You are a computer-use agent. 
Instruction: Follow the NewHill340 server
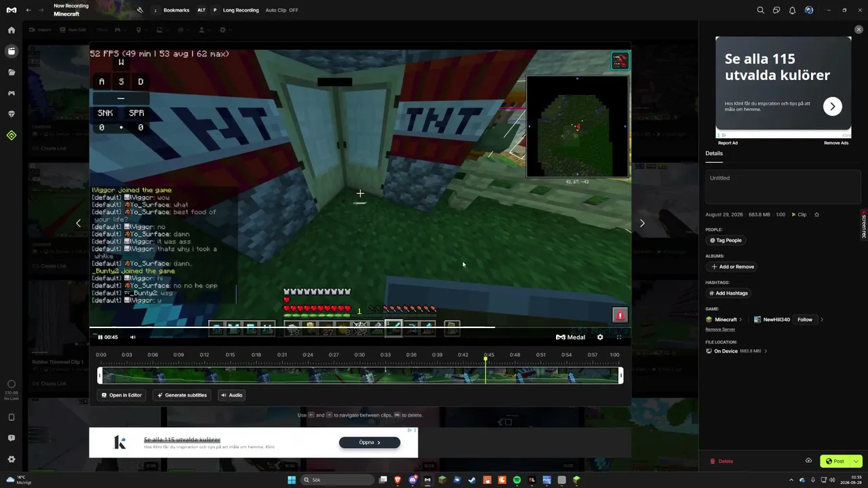pos(805,319)
